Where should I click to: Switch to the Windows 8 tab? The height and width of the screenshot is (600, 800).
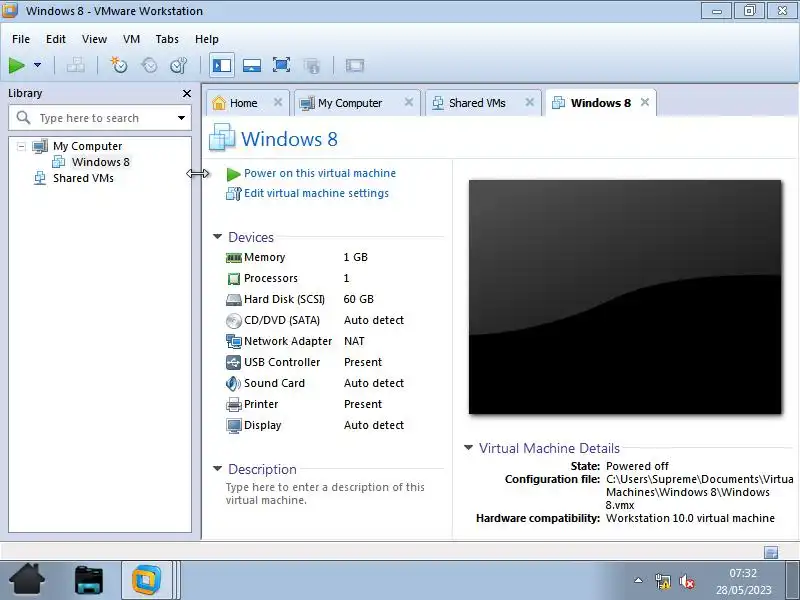coord(601,103)
